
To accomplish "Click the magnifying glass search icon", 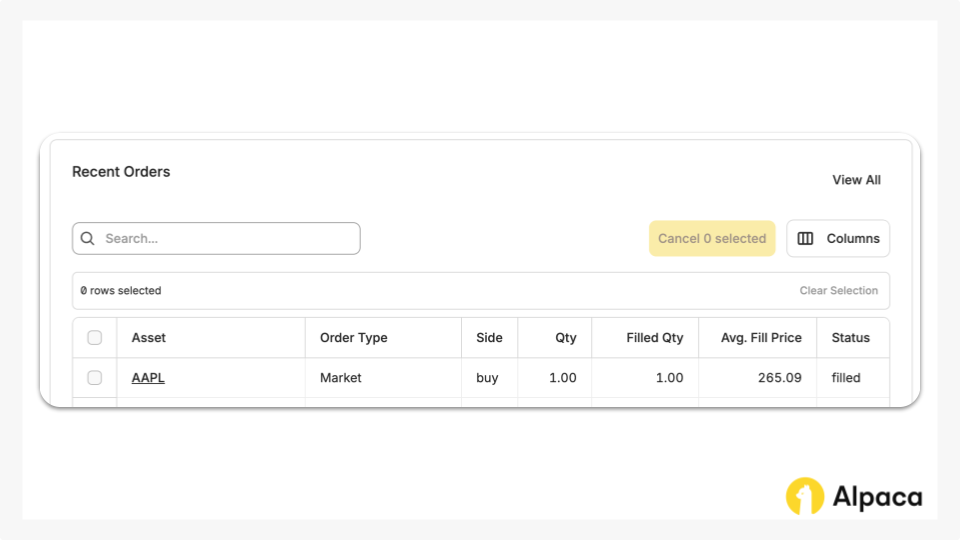I will [x=88, y=239].
